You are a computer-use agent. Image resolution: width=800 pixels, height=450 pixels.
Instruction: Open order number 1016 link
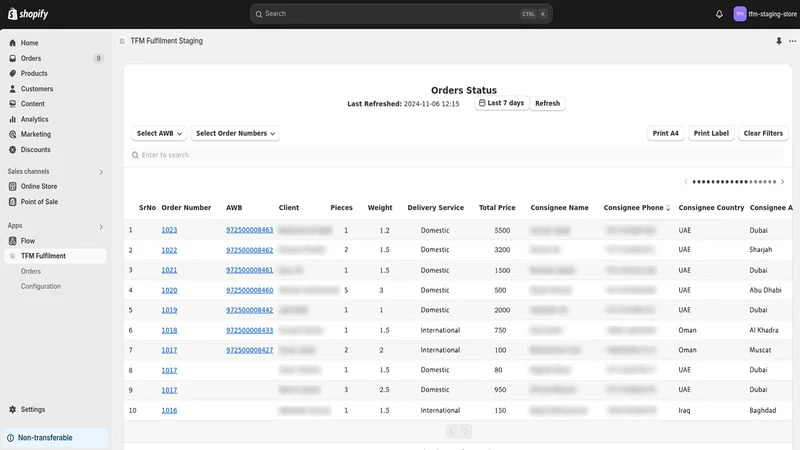[x=169, y=410]
